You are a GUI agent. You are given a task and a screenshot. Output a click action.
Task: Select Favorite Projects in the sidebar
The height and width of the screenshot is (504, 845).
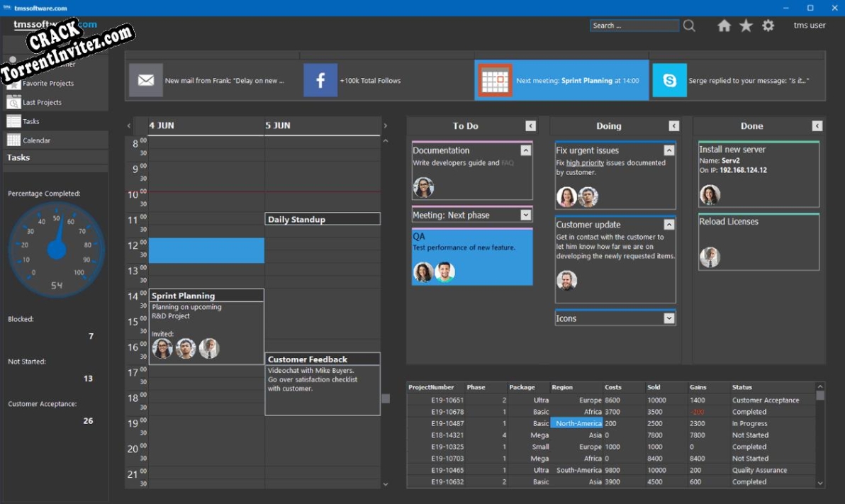click(x=47, y=84)
